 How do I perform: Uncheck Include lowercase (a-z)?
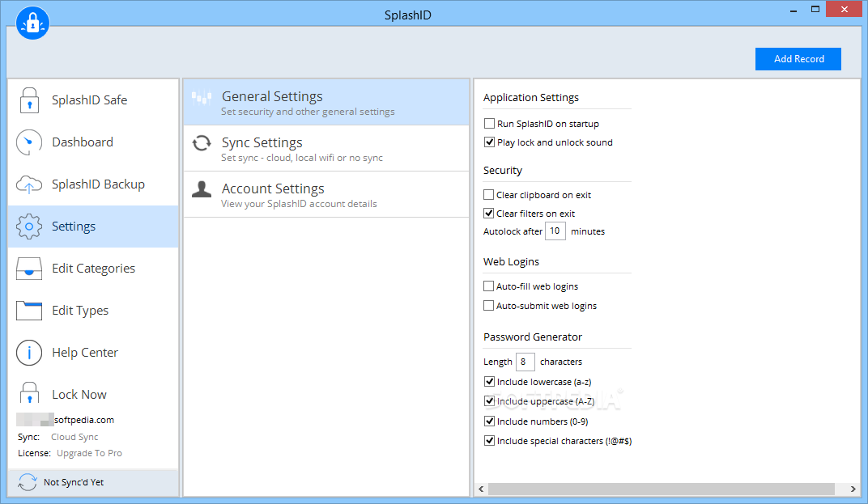click(489, 381)
